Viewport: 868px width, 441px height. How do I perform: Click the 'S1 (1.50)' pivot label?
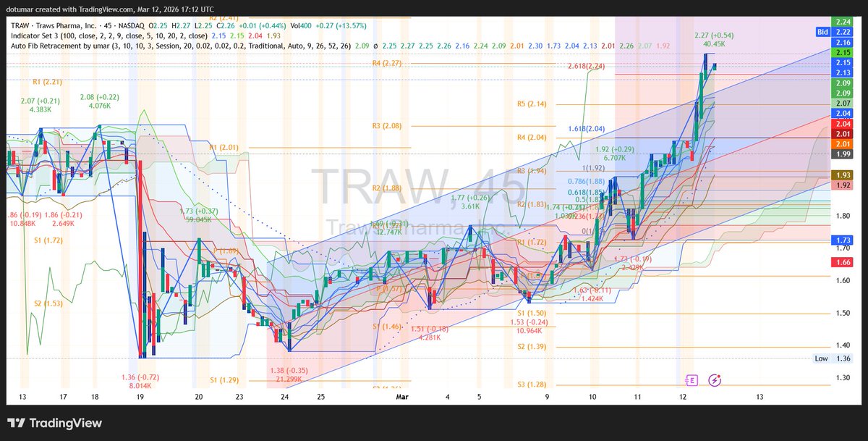(532, 312)
